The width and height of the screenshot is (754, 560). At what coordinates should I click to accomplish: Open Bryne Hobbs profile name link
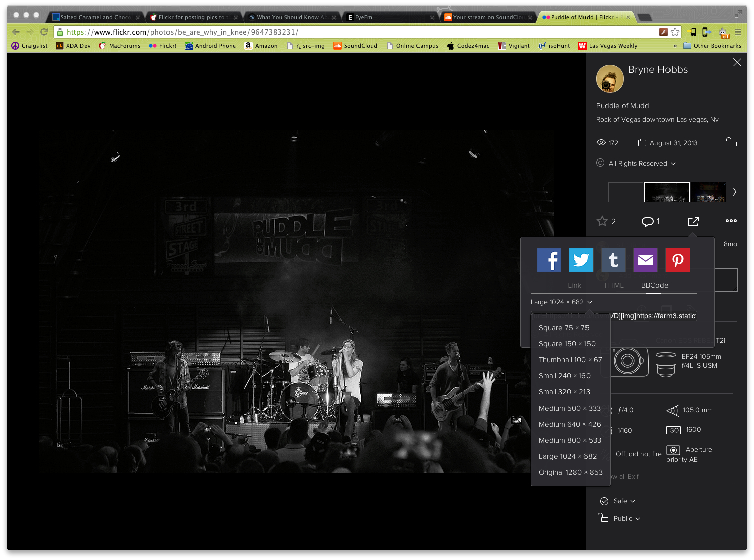[x=658, y=70]
